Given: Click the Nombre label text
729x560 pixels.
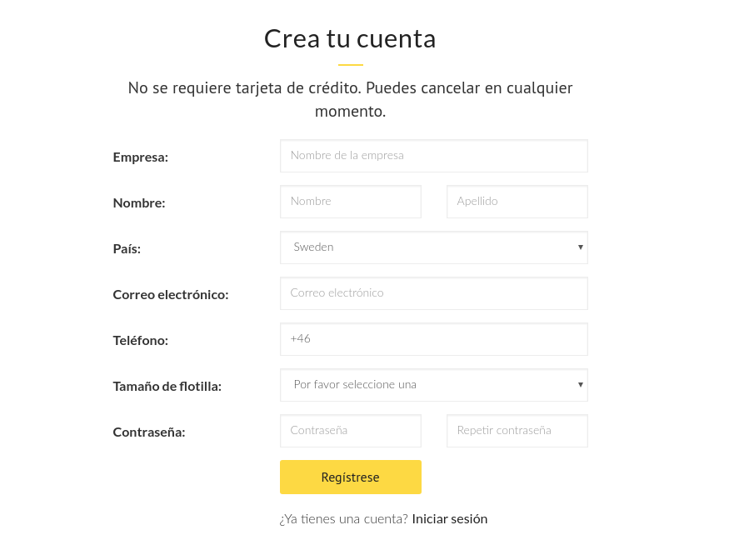Looking at the screenshot, I should [139, 202].
